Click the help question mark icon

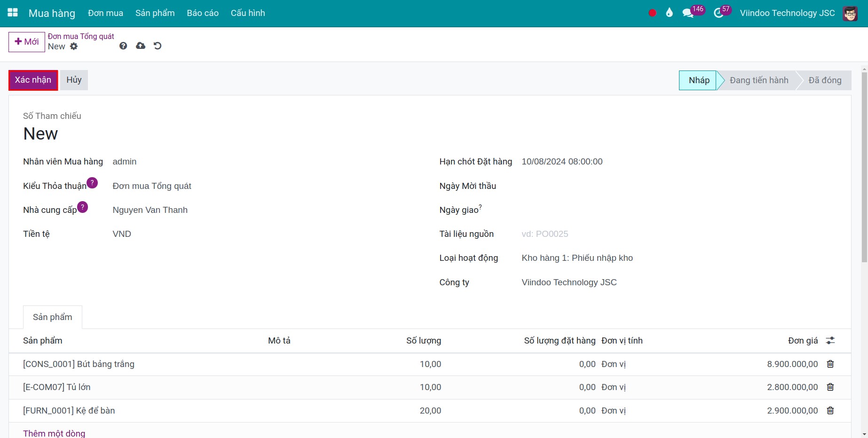(x=123, y=46)
